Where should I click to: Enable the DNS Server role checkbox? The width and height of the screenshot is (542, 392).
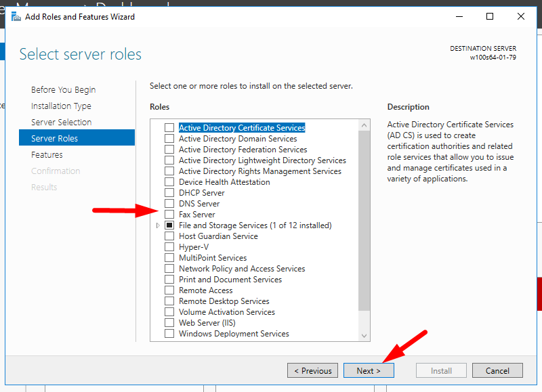click(169, 204)
